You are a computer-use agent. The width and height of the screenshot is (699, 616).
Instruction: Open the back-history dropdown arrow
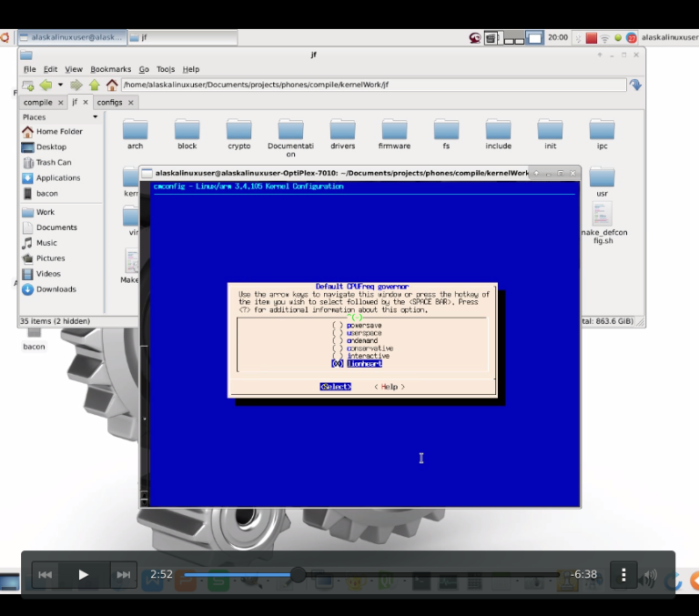(60, 86)
